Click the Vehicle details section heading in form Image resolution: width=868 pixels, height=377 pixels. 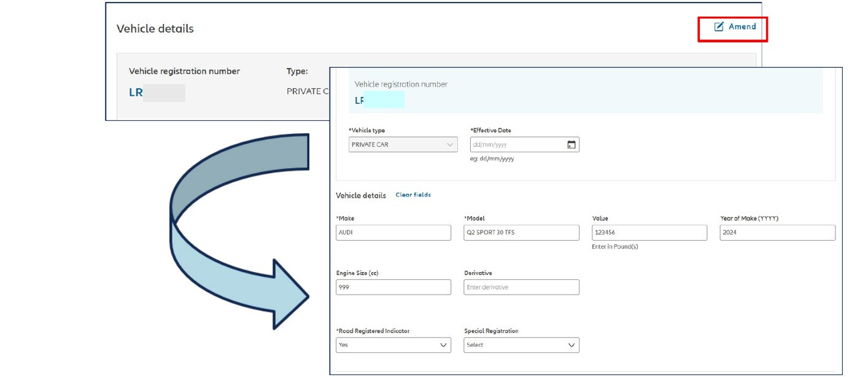361,196
